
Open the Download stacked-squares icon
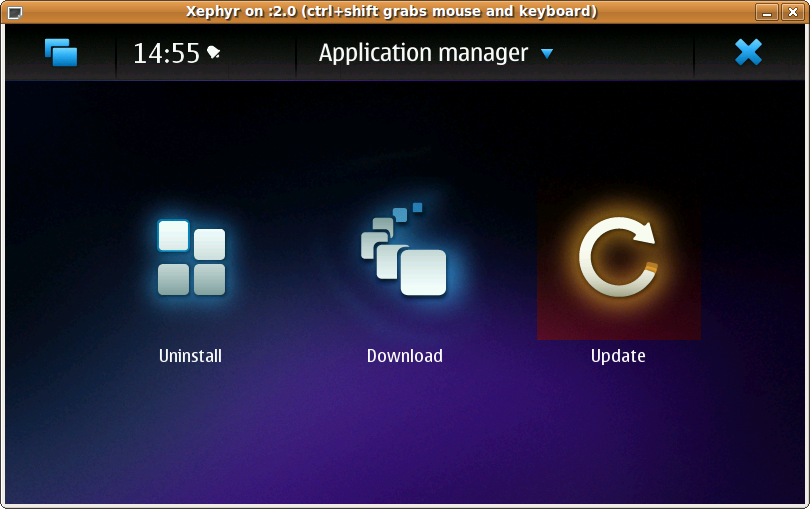tap(405, 254)
